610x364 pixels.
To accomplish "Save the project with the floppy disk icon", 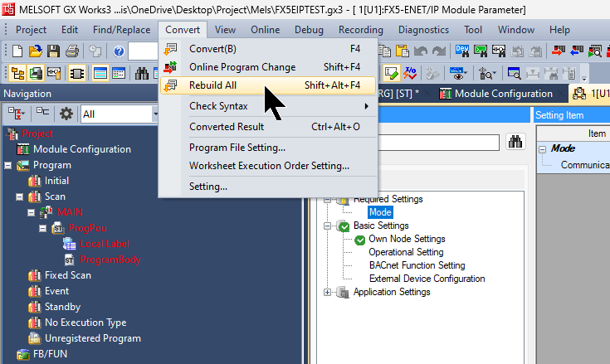I will pos(54,51).
